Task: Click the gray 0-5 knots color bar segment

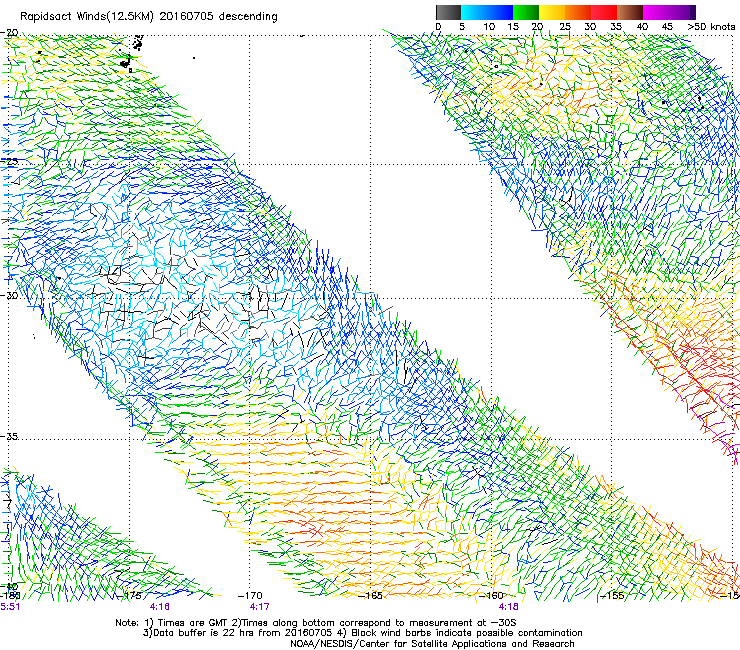Action: pyautogui.click(x=448, y=12)
